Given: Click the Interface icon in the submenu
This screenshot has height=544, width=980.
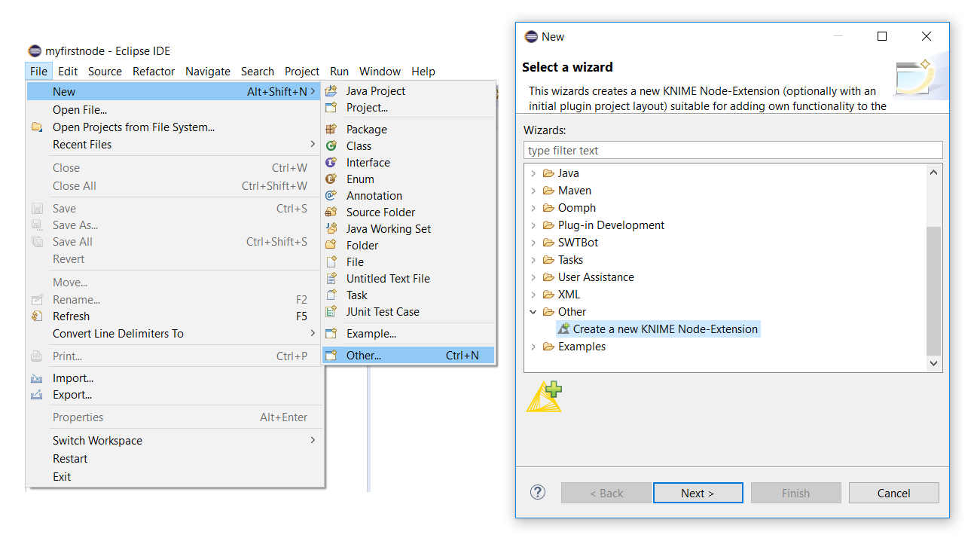Looking at the screenshot, I should pos(331,163).
